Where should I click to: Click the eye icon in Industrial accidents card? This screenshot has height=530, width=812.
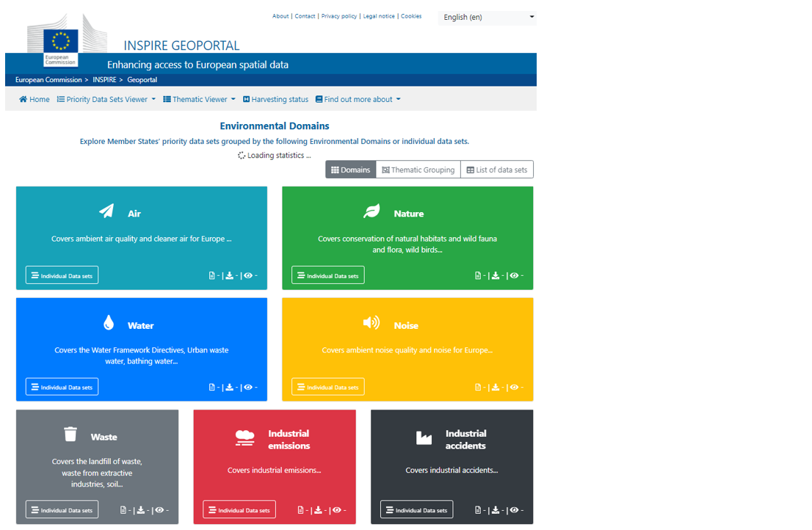coord(514,510)
